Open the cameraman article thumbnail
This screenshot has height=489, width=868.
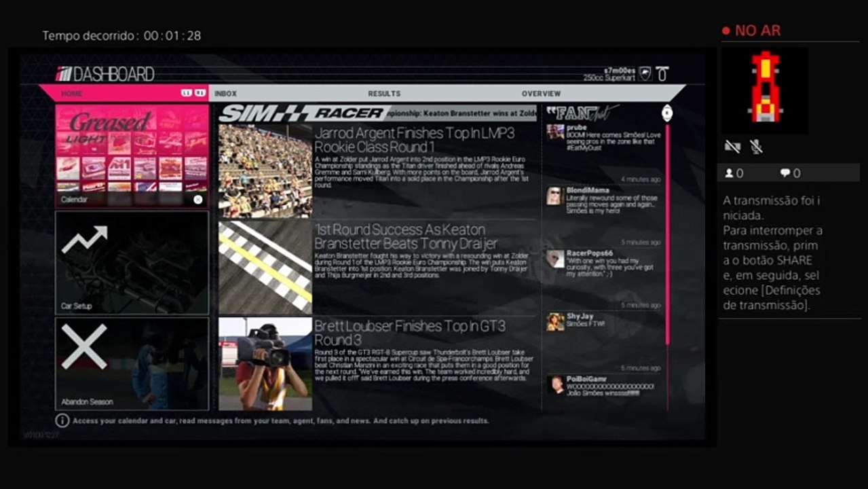pyautogui.click(x=265, y=364)
